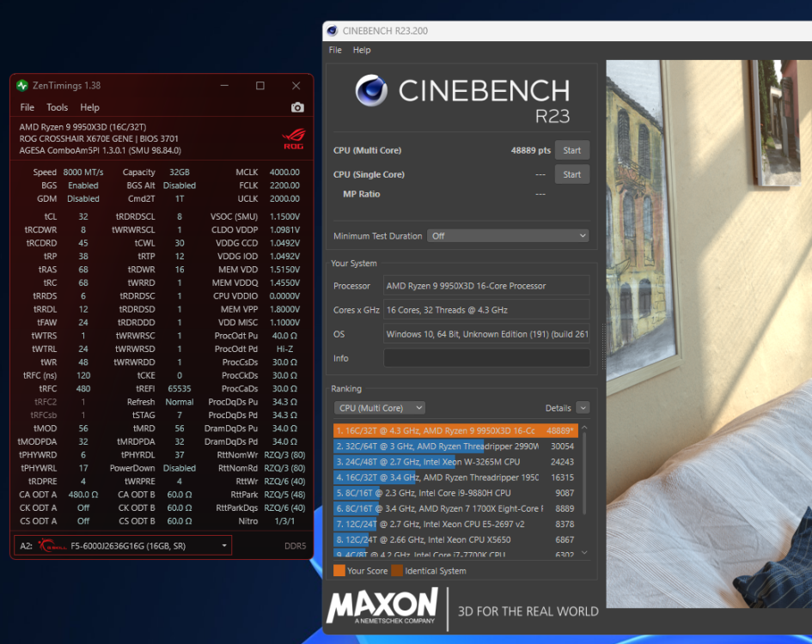Click the Maxon logo at the bottom

pos(382,605)
